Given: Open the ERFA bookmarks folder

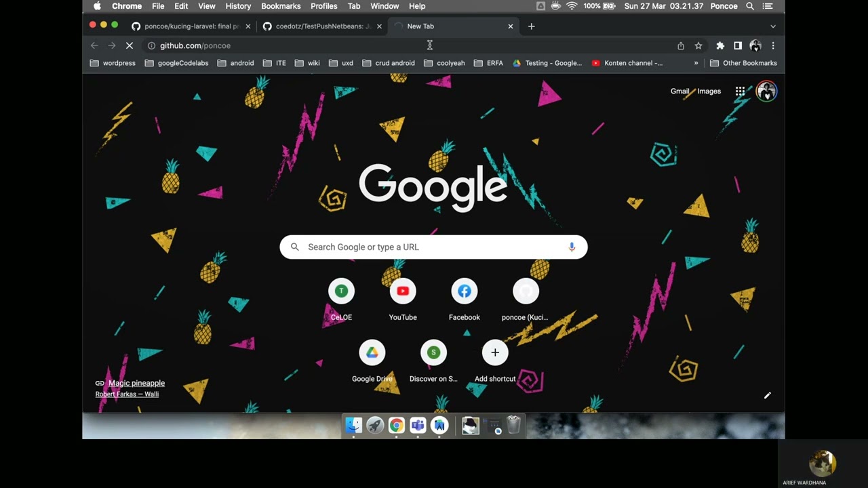Looking at the screenshot, I should pyautogui.click(x=488, y=63).
